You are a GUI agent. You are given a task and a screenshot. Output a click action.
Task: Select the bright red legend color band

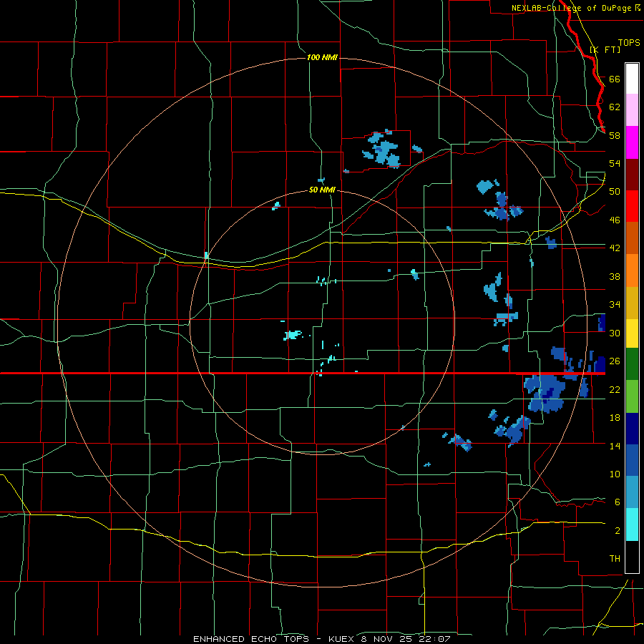click(x=632, y=206)
